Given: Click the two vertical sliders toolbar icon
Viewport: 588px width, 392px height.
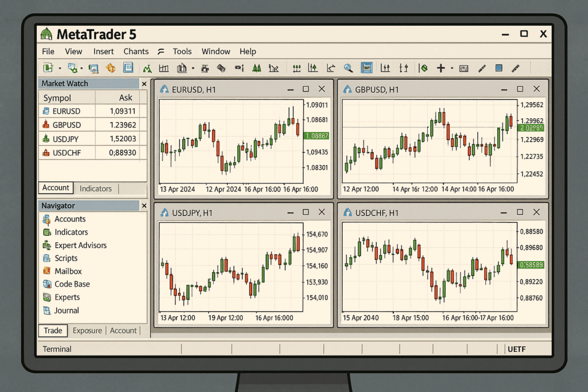Looking at the screenshot, I should [x=404, y=68].
